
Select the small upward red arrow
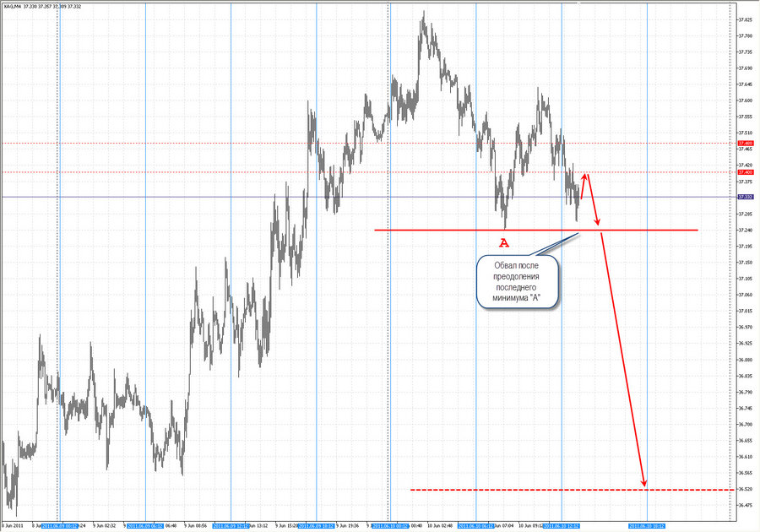(x=584, y=186)
